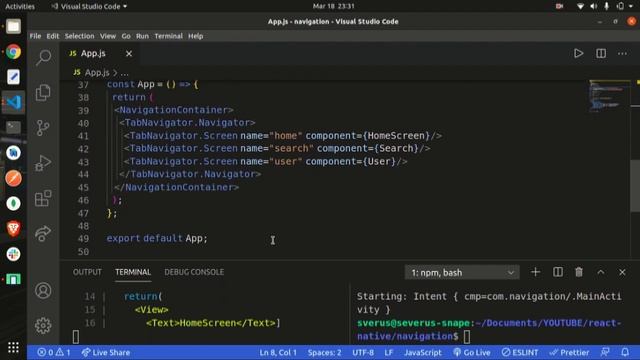640x360 pixels.
Task: Launch Go Live server
Action: (472, 353)
